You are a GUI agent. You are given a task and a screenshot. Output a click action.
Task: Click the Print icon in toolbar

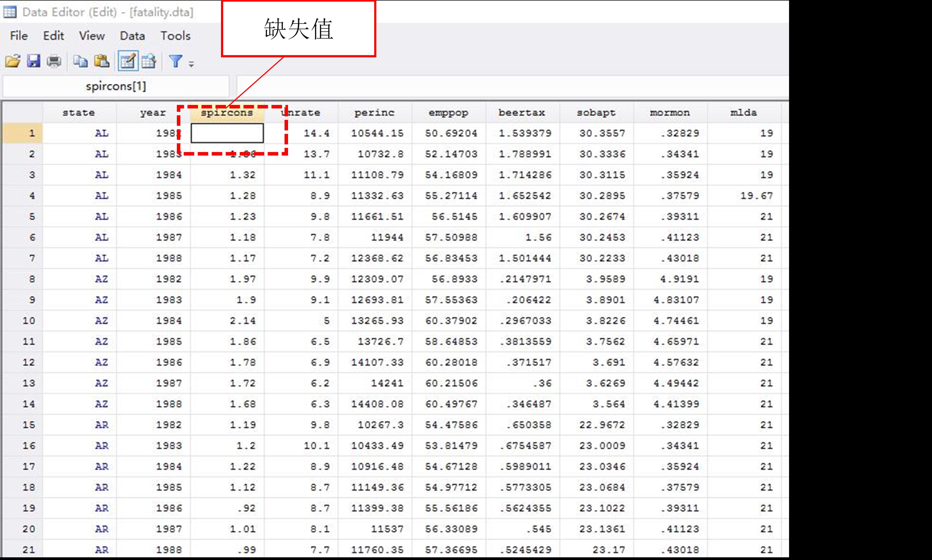tap(54, 61)
